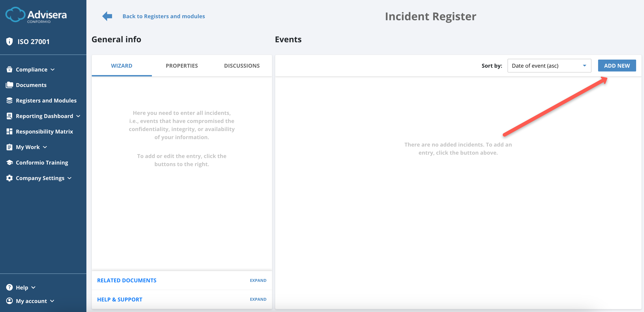
Task: Open Conformio Training via graduation cap icon
Action: (x=9, y=162)
